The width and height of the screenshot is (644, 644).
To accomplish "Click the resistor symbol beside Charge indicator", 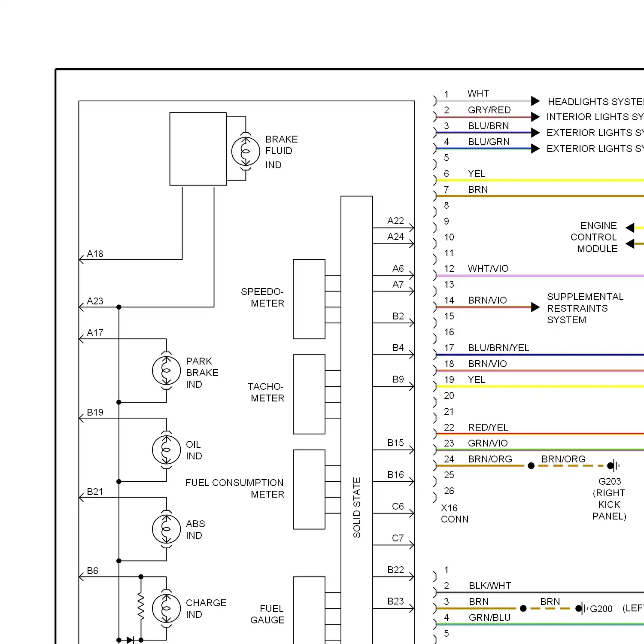I will click(141, 606).
